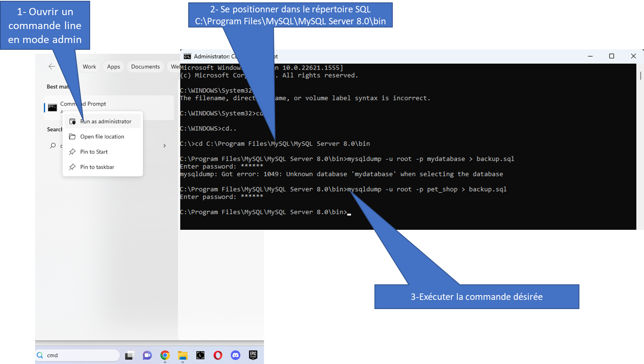The image size is (644, 364).
Task: Choose Run as administrator
Action: point(103,121)
